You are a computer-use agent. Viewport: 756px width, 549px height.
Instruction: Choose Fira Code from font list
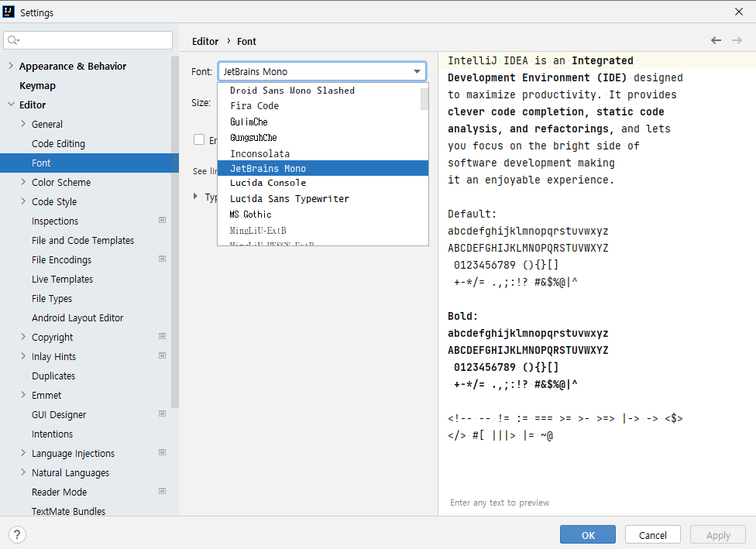tap(319, 105)
